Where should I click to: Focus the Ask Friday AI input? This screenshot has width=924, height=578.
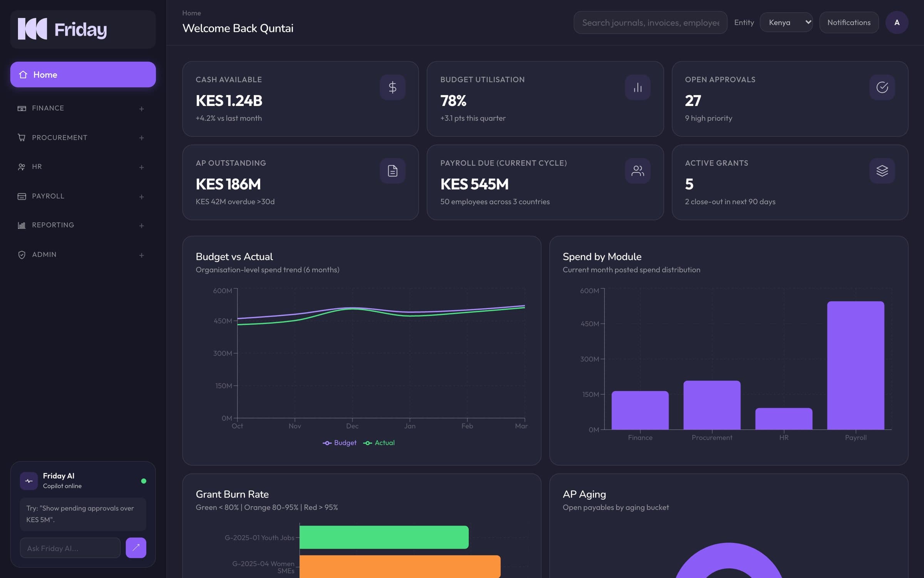70,548
